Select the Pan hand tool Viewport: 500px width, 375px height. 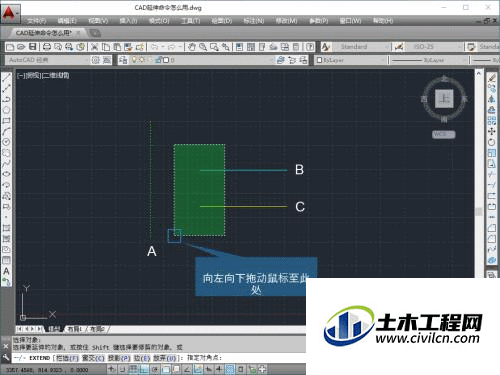coord(191,47)
